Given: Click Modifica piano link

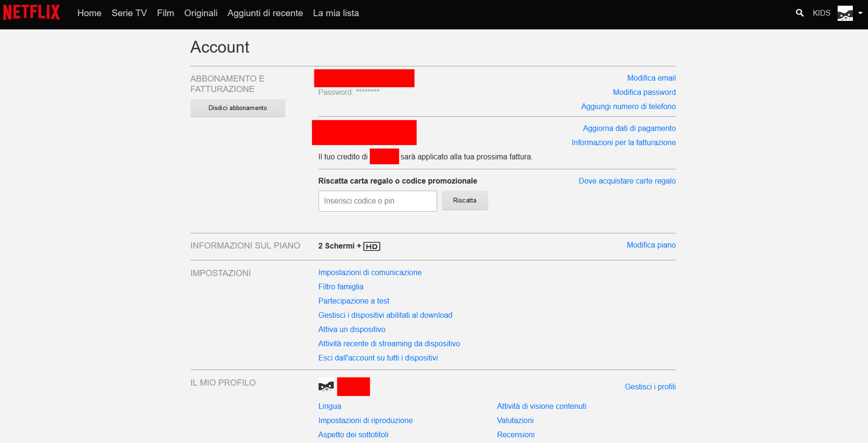Looking at the screenshot, I should (651, 245).
